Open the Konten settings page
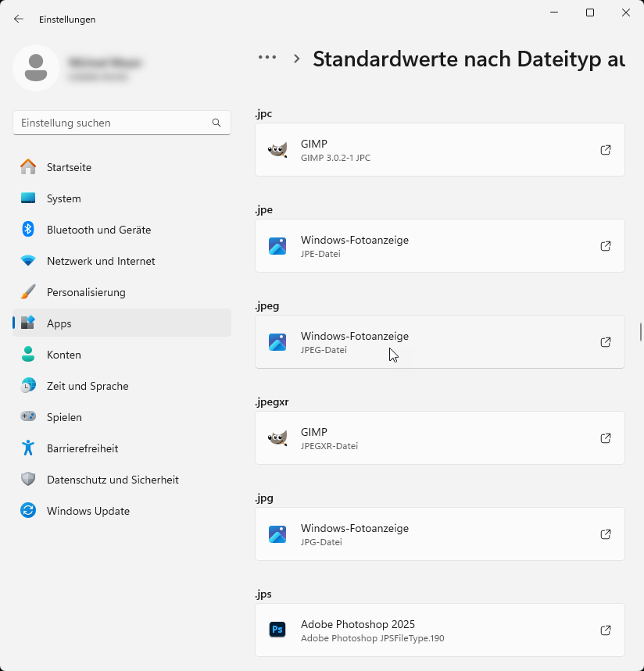 122,355
